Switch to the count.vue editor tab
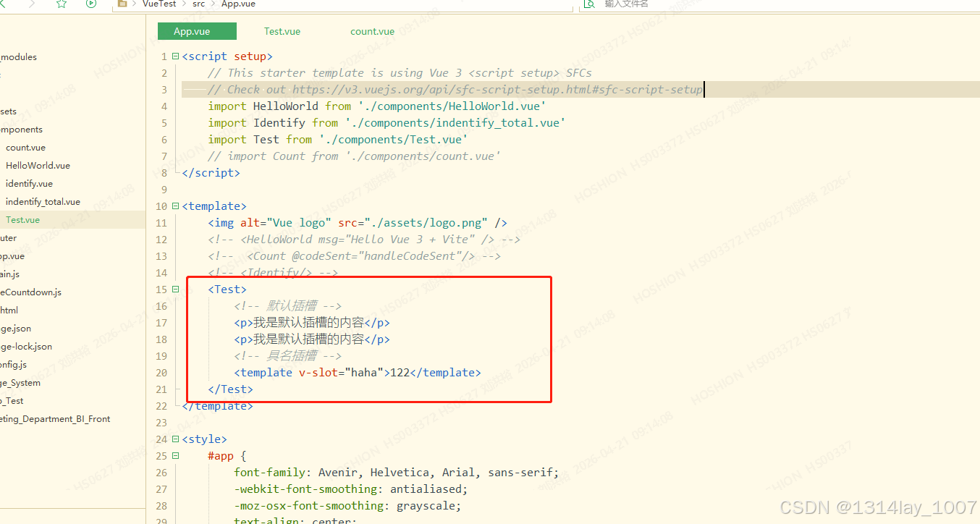 (x=373, y=31)
